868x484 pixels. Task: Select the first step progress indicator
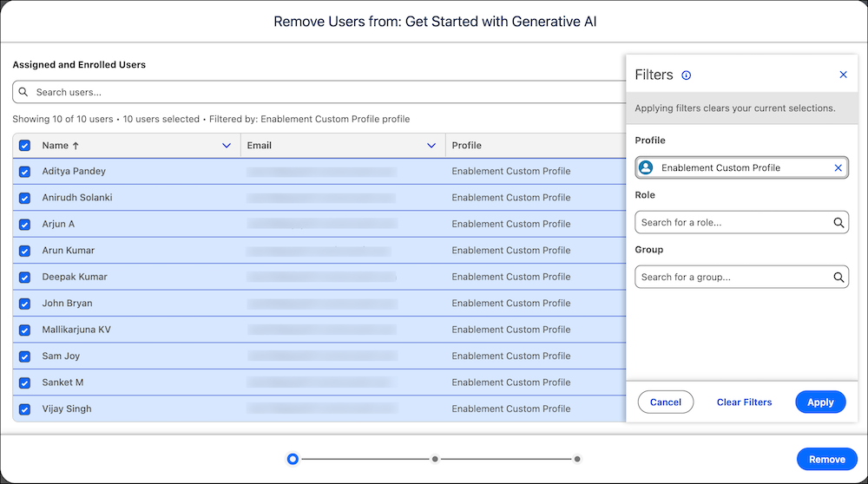pyautogui.click(x=293, y=459)
